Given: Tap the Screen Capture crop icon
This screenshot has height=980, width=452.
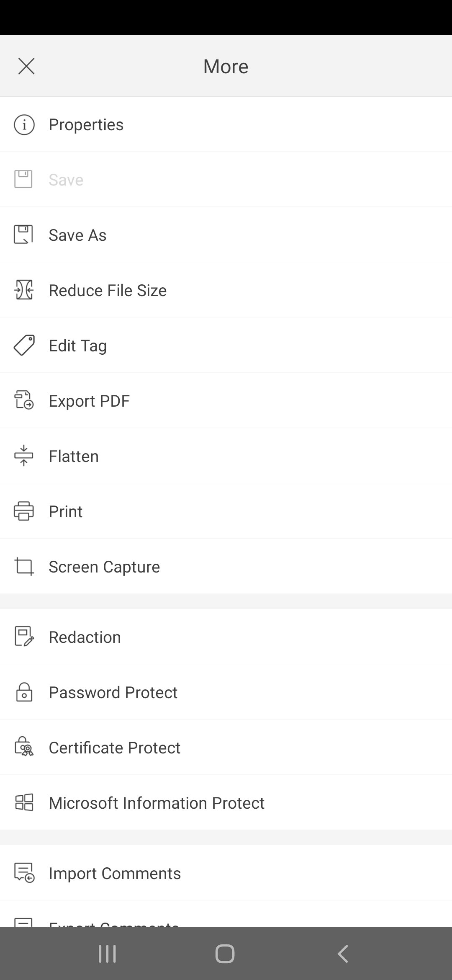Looking at the screenshot, I should tap(24, 566).
